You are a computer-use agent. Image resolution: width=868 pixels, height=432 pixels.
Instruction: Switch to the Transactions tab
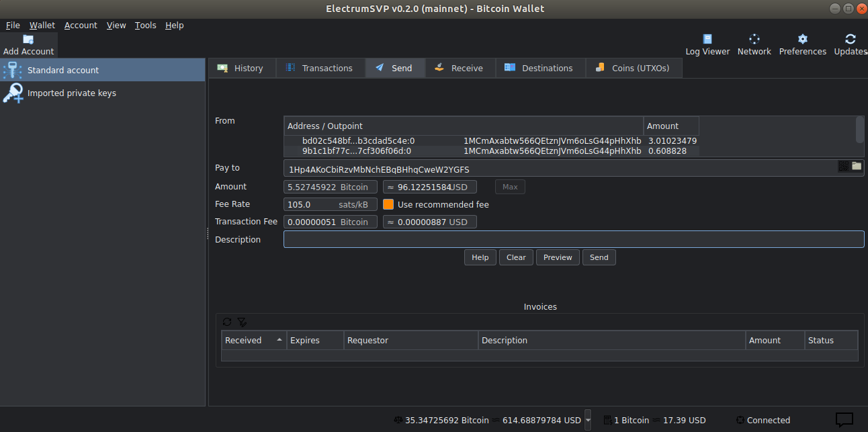click(x=320, y=68)
